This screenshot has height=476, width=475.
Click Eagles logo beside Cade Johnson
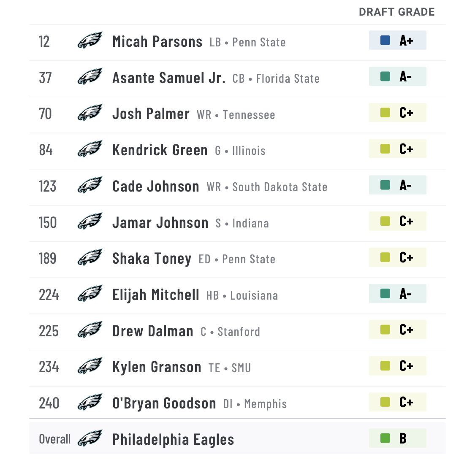tap(90, 185)
